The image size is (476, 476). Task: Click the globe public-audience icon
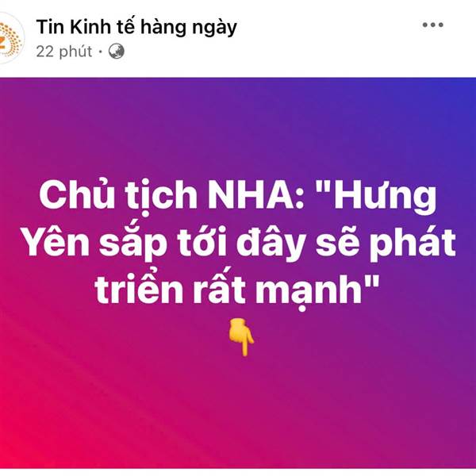(x=117, y=52)
